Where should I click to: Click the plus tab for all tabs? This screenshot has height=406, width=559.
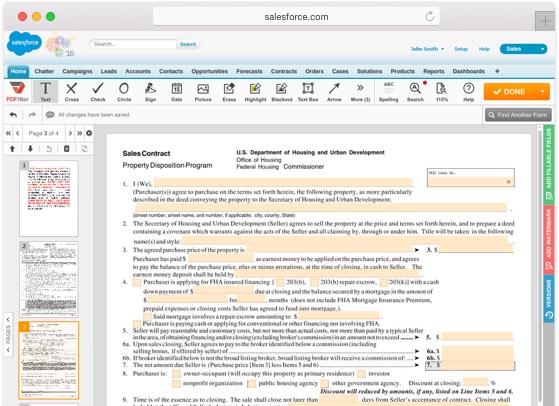coord(497,71)
